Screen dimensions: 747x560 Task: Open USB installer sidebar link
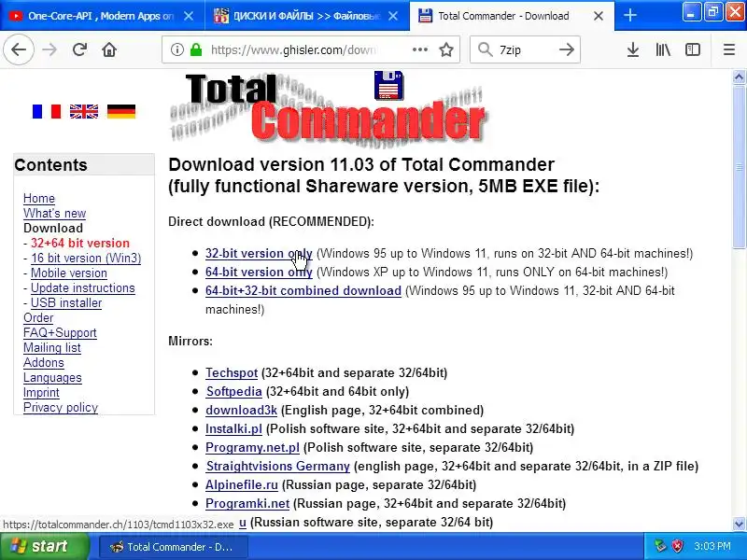coord(66,302)
